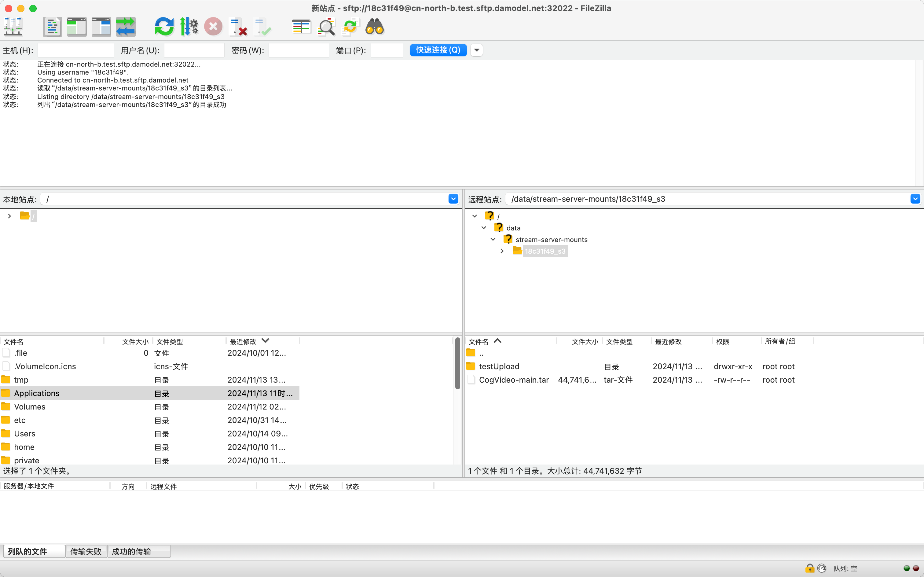
Task: Sort local files by 文件大小 column
Action: coord(129,342)
